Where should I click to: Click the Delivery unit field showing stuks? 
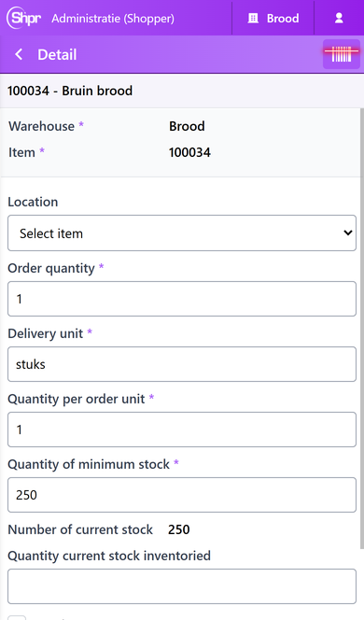click(182, 364)
